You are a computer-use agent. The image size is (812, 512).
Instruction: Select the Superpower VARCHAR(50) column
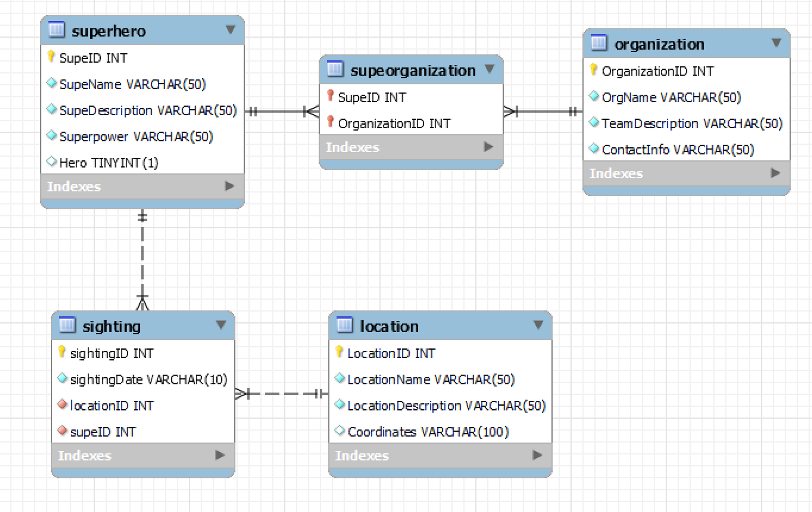[136, 137]
